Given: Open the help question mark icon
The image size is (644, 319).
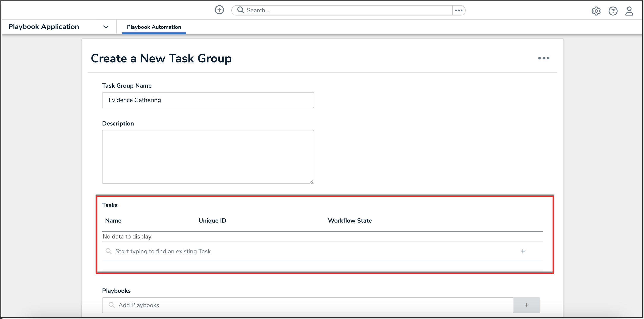Looking at the screenshot, I should pyautogui.click(x=613, y=11).
